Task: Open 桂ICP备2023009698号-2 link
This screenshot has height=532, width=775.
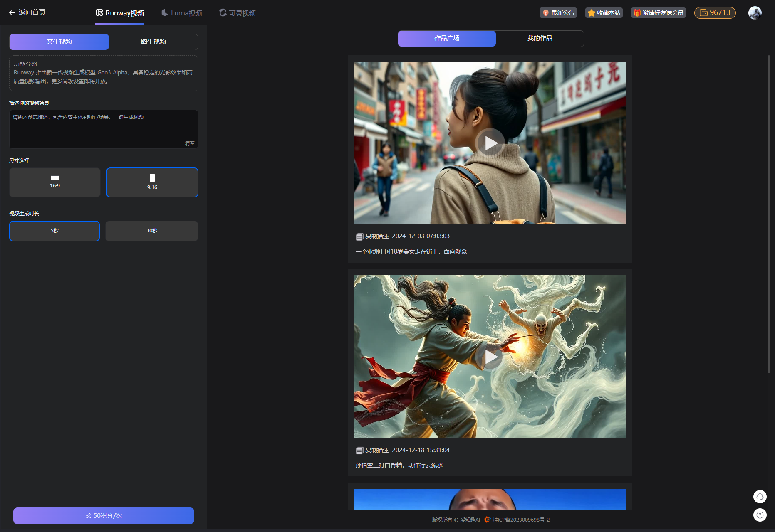Action: (x=521, y=520)
